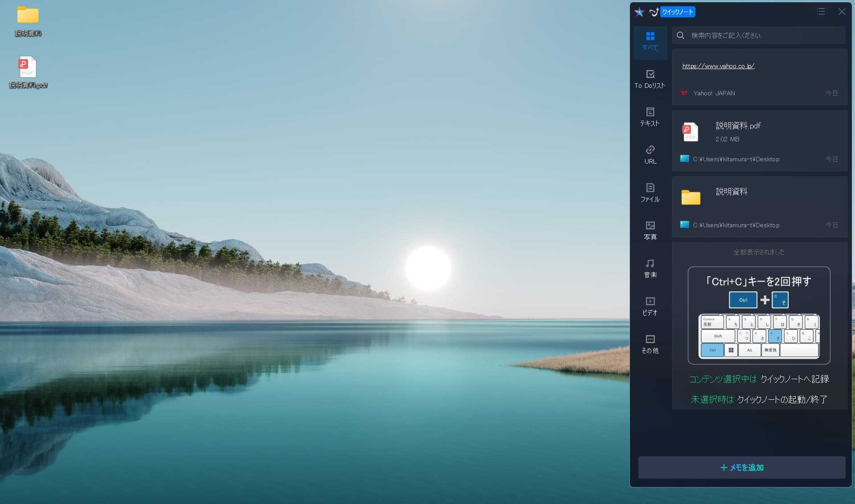Select the 説明資料.pdf note card

pos(759,141)
